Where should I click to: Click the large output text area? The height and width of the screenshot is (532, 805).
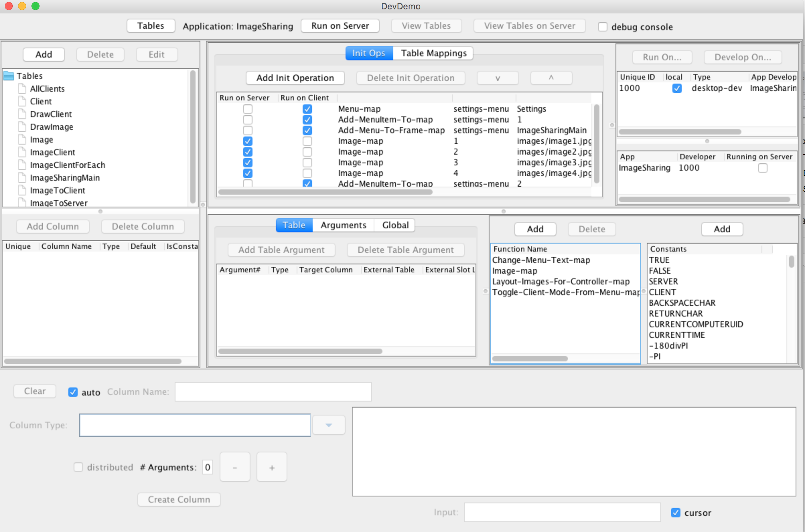pos(574,452)
